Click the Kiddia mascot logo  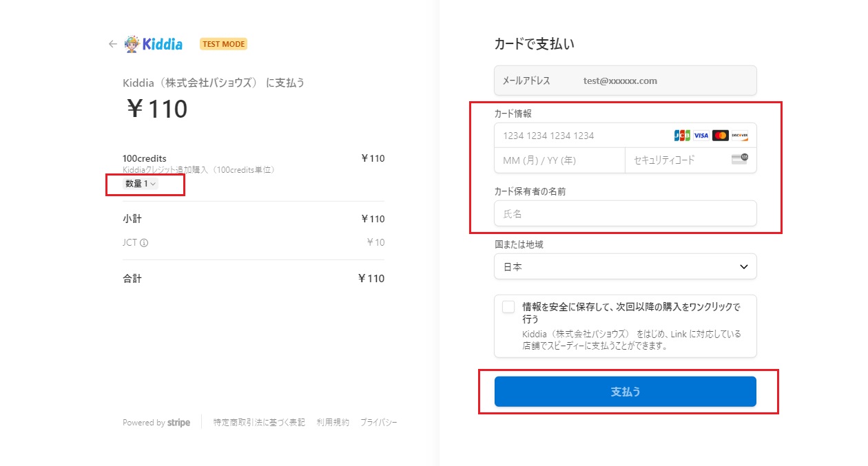153,44
